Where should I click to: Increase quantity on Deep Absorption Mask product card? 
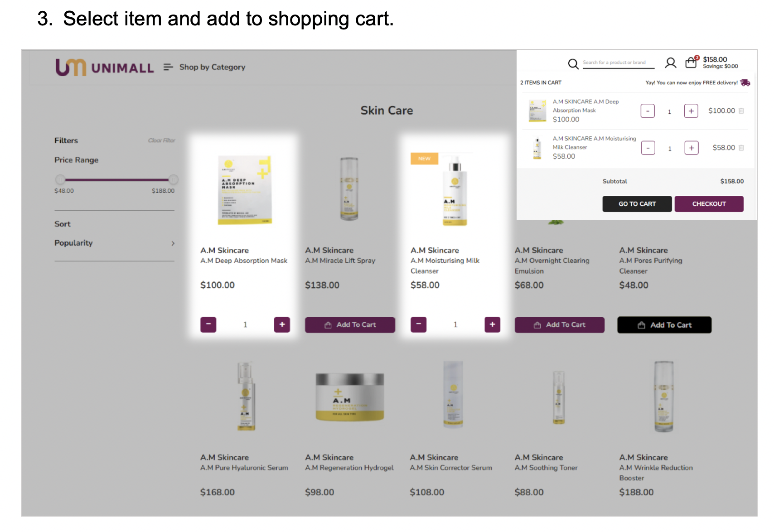click(282, 324)
